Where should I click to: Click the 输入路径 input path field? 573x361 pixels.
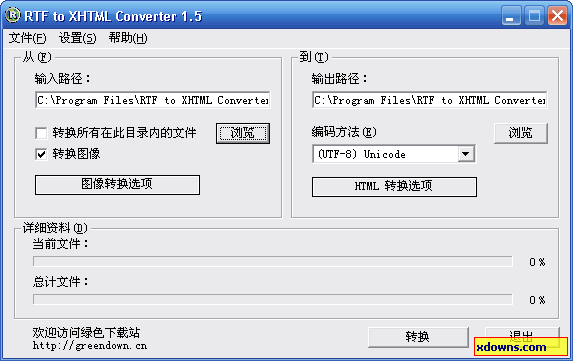[153, 100]
